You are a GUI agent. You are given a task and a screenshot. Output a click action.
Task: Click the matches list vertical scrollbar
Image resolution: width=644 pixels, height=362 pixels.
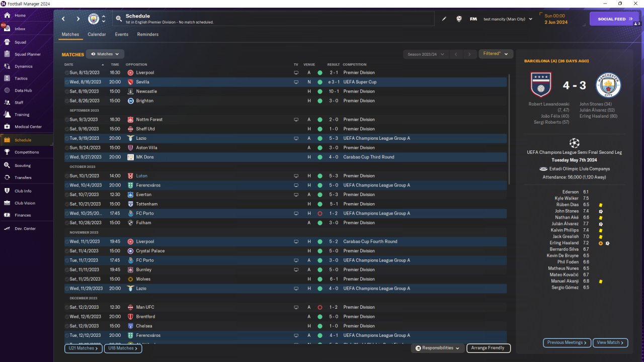(509, 130)
